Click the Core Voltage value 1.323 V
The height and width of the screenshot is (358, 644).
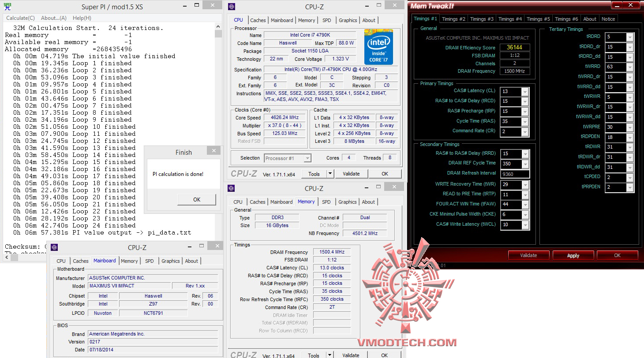[x=340, y=59]
